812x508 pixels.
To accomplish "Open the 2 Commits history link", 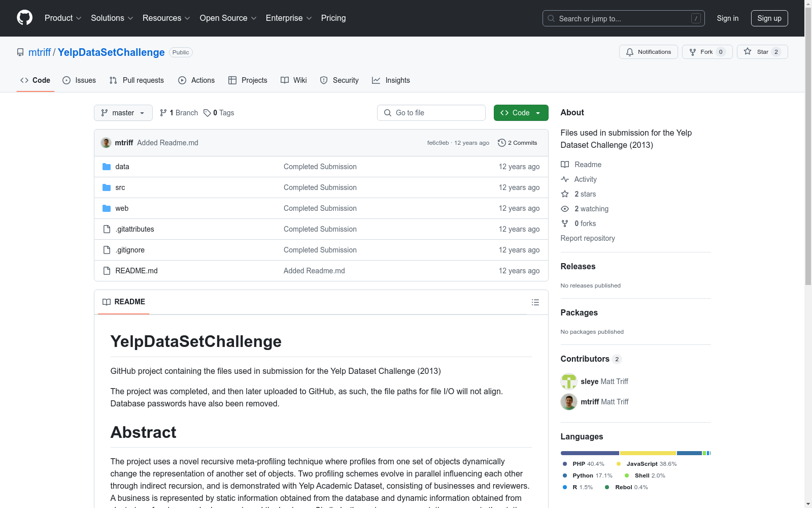I will 518,143.
